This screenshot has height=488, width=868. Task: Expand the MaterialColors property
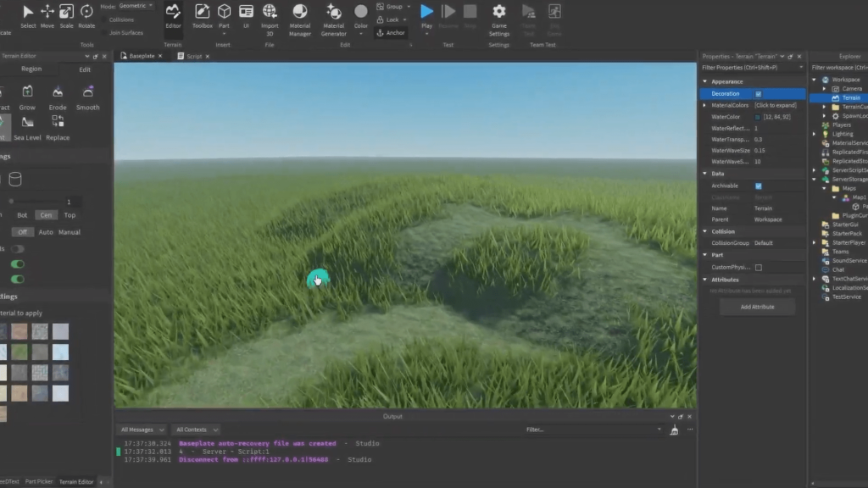click(x=704, y=105)
